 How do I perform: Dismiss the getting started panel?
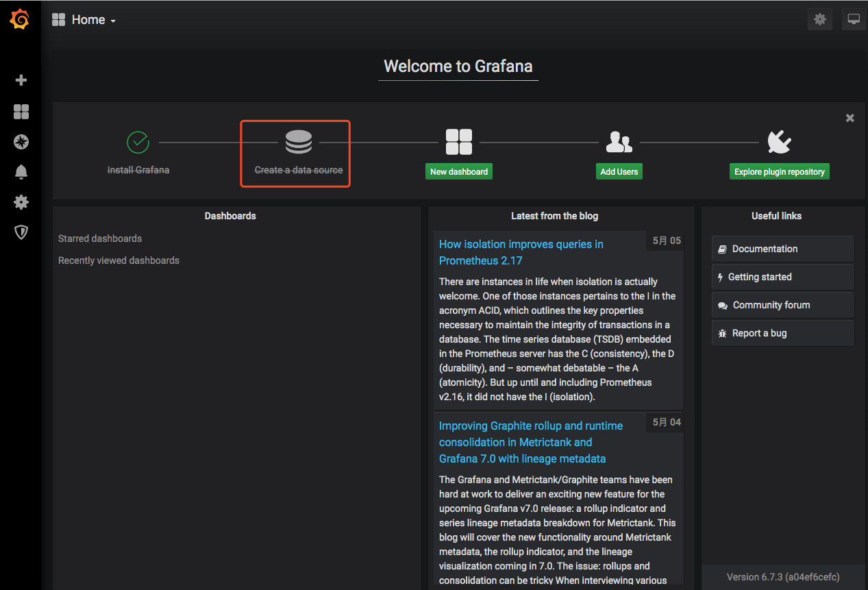850,118
